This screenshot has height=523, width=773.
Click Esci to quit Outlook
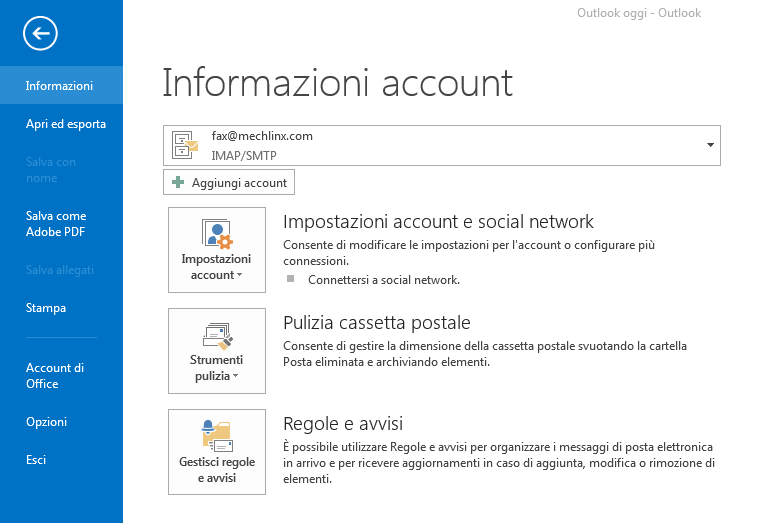point(36,460)
